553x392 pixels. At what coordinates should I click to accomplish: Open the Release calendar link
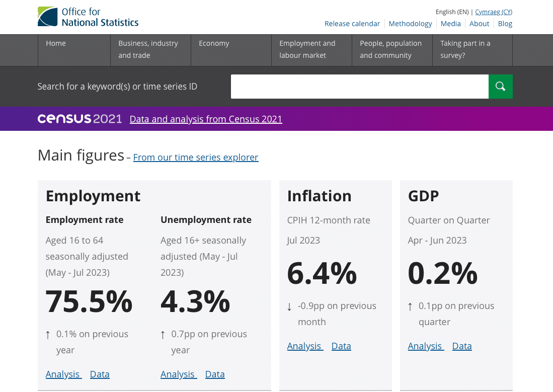tap(352, 24)
